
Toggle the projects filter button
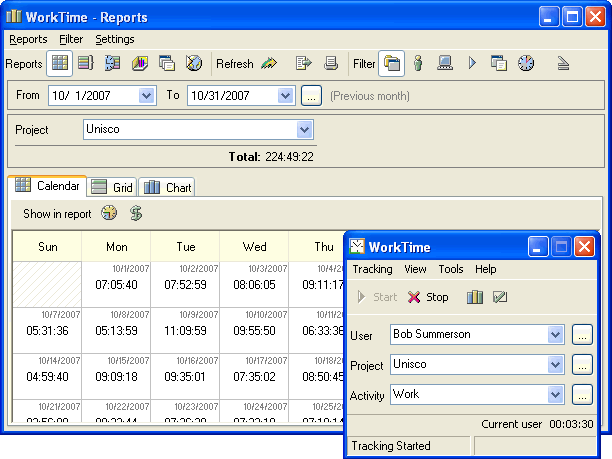pyautogui.click(x=392, y=63)
